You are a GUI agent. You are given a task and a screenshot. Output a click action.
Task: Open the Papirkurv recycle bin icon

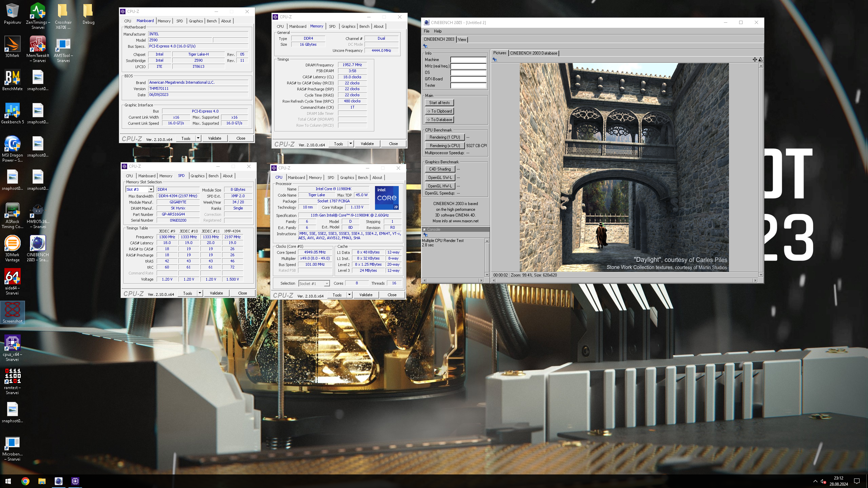pyautogui.click(x=13, y=14)
